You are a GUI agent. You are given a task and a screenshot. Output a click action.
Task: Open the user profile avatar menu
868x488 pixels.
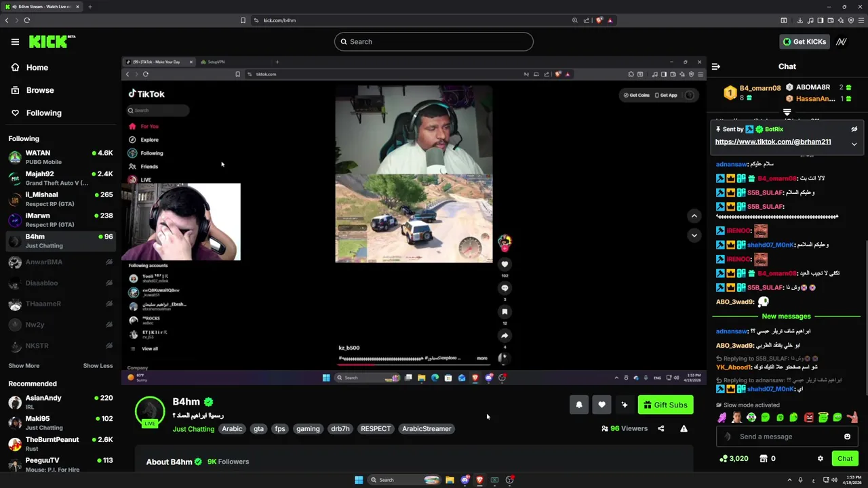pos(842,42)
